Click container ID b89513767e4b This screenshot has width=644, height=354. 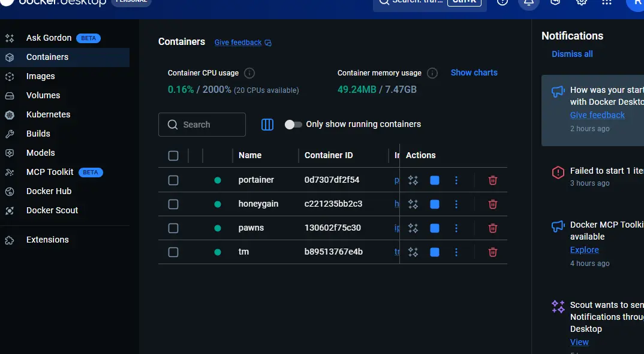point(333,252)
